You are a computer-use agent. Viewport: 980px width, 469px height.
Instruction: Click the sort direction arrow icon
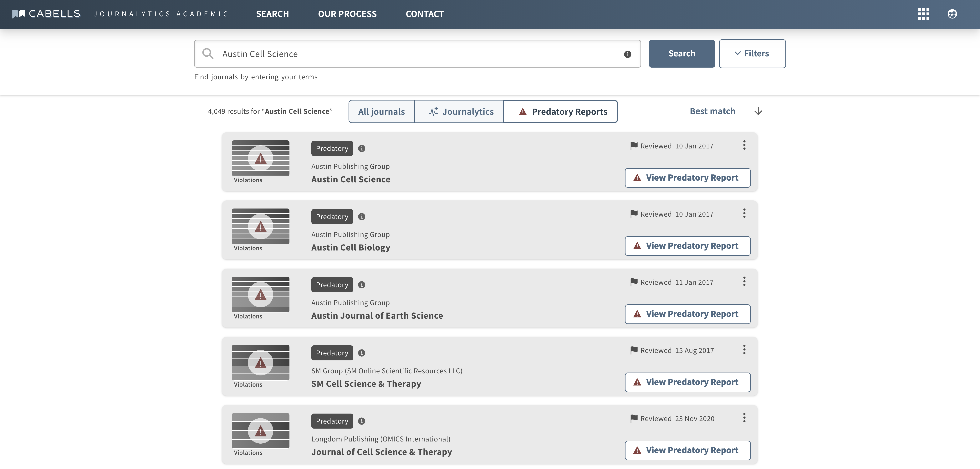click(x=758, y=111)
